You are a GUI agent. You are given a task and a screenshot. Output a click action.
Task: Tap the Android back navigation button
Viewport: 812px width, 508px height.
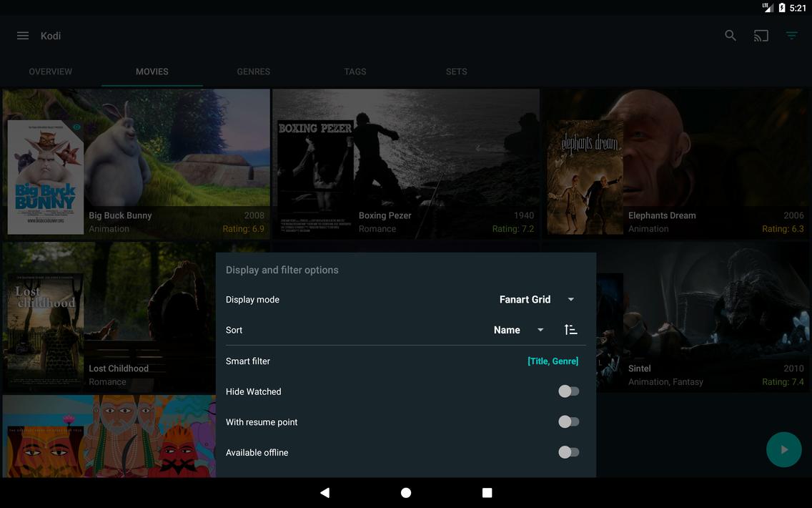coord(325,492)
